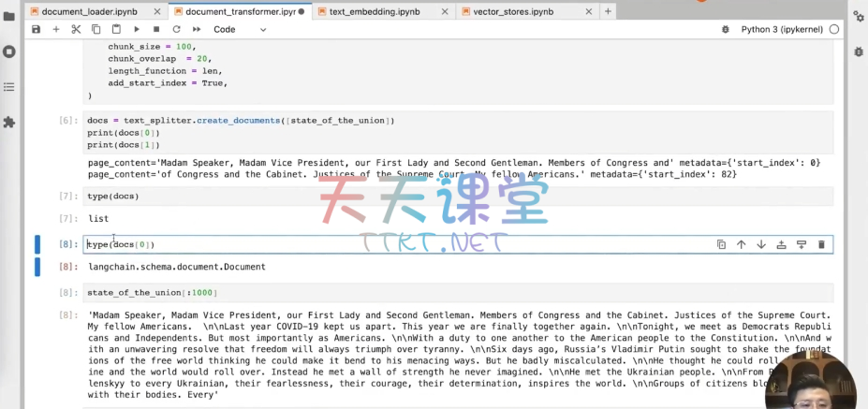Screen dimensions: 868x409
Task: Toggle the extension manager puzzle icon
Action: 9,122
